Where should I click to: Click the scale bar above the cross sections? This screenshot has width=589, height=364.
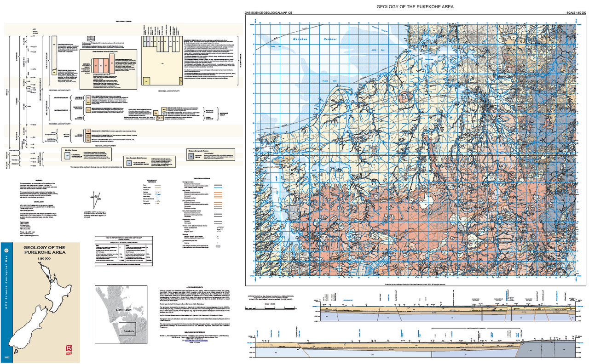point(270,308)
